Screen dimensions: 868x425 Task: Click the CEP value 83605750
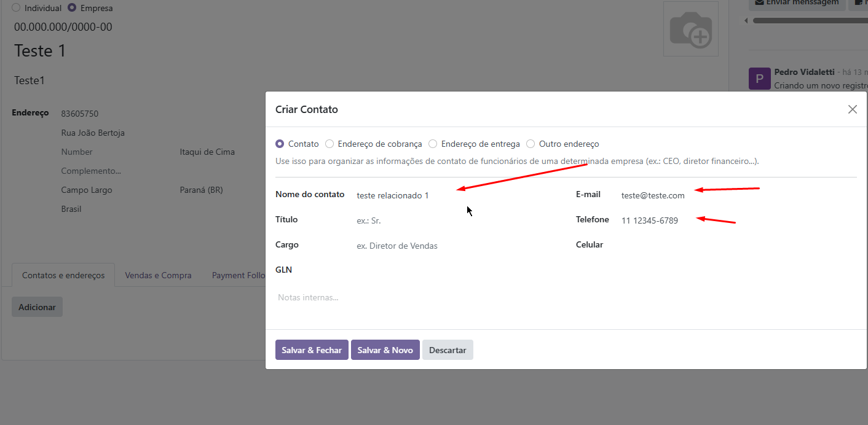click(x=79, y=114)
